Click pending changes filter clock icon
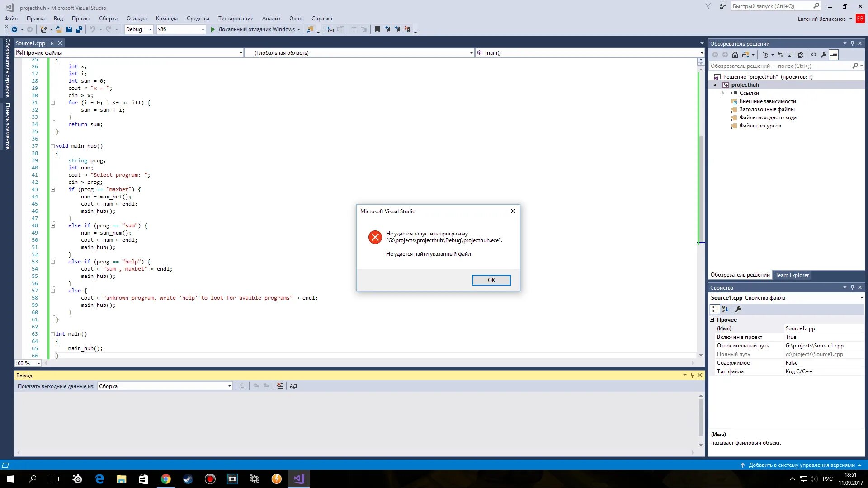The height and width of the screenshot is (488, 868). 765,55
